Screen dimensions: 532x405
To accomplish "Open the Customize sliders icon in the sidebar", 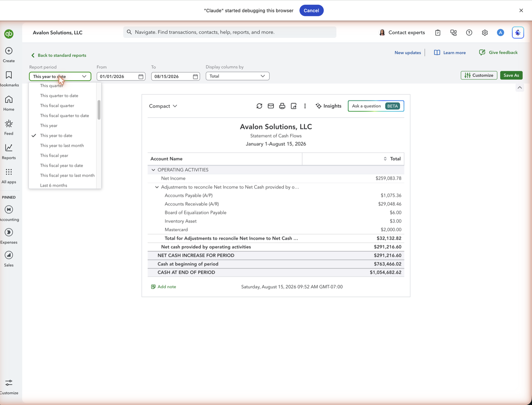I will coord(9,383).
